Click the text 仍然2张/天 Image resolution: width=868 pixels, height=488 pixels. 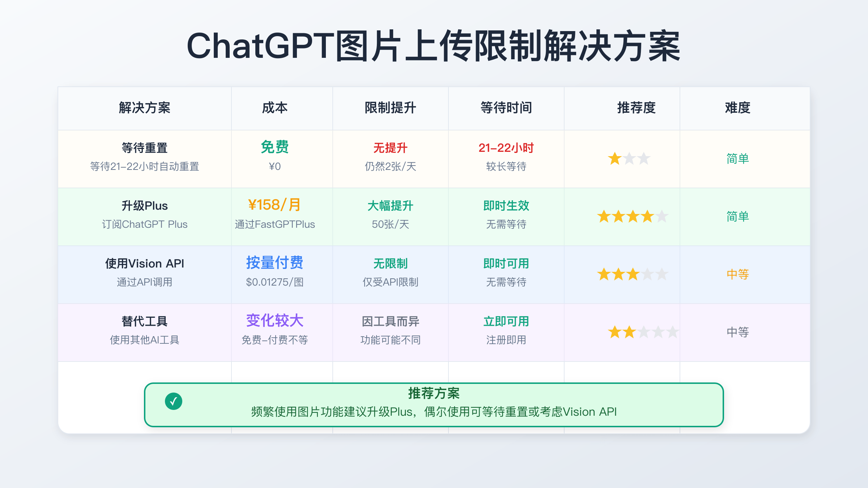[x=391, y=166]
